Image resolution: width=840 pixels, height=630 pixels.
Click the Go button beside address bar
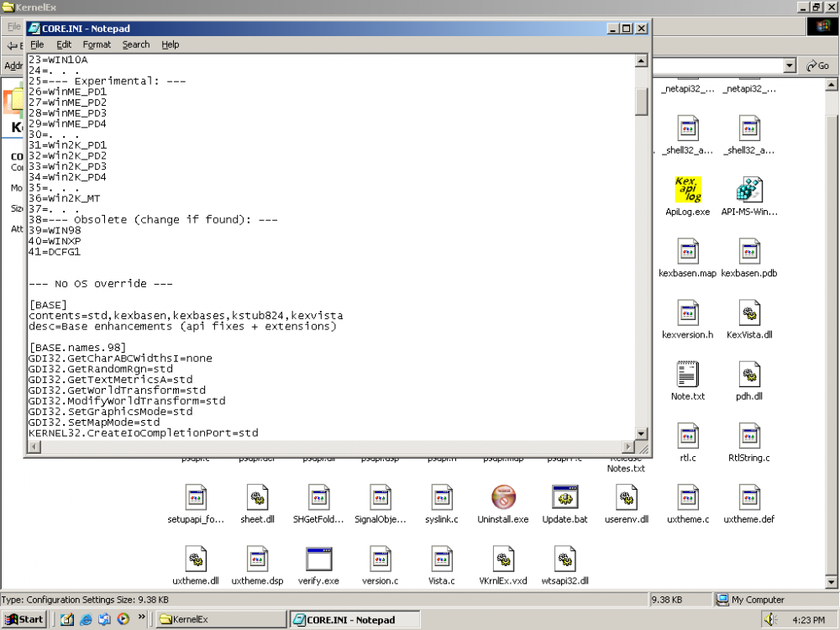tap(816, 66)
